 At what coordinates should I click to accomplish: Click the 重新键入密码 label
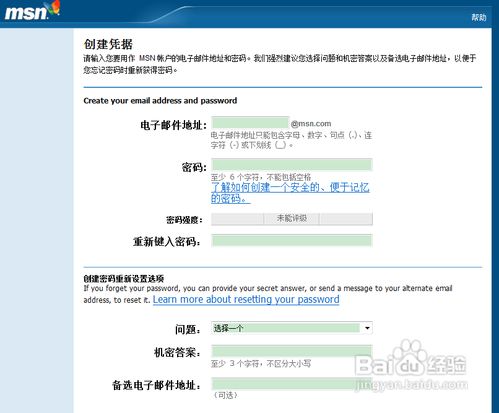click(167, 241)
